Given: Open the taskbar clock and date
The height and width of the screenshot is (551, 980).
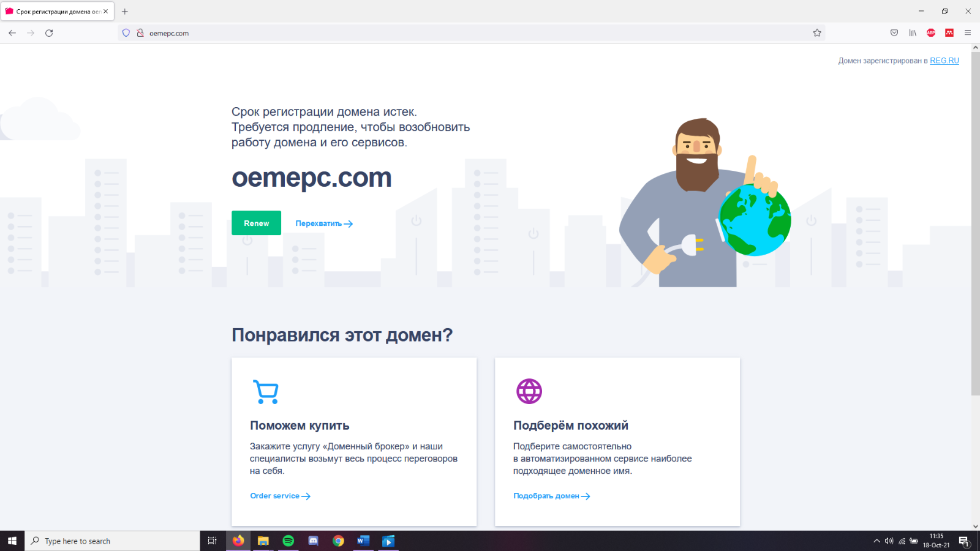Looking at the screenshot, I should point(937,541).
